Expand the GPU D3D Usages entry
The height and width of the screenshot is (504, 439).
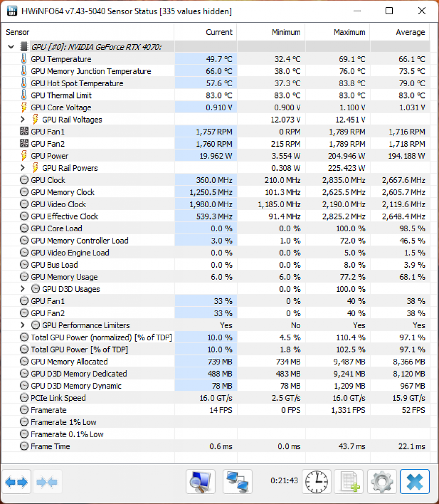click(22, 288)
